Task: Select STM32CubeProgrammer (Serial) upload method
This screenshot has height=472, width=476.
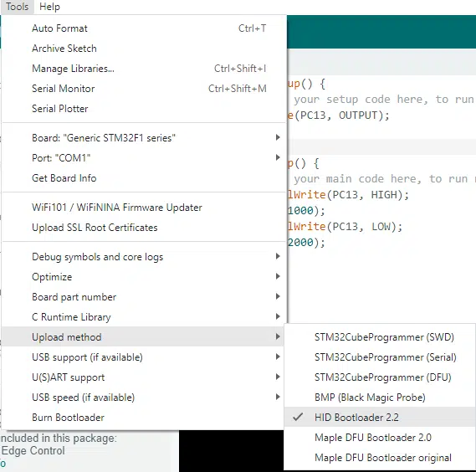Action: [x=380, y=357]
